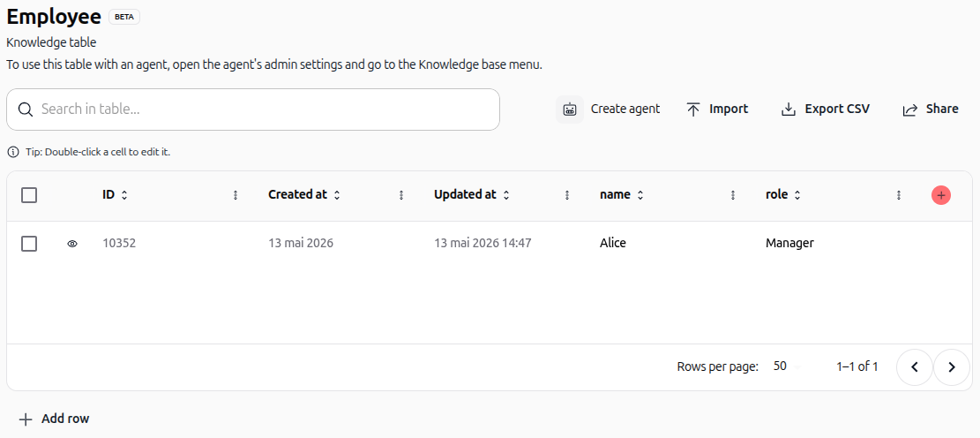Viewport: 980px width, 438px height.
Task: Click the Create agent robot icon
Action: [569, 109]
